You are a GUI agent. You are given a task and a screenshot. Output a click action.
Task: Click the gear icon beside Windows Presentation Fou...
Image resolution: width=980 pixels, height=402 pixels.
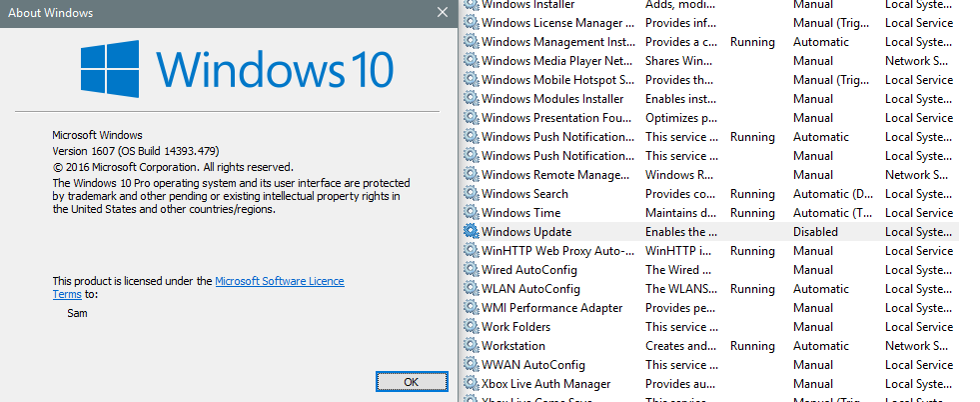point(471,118)
